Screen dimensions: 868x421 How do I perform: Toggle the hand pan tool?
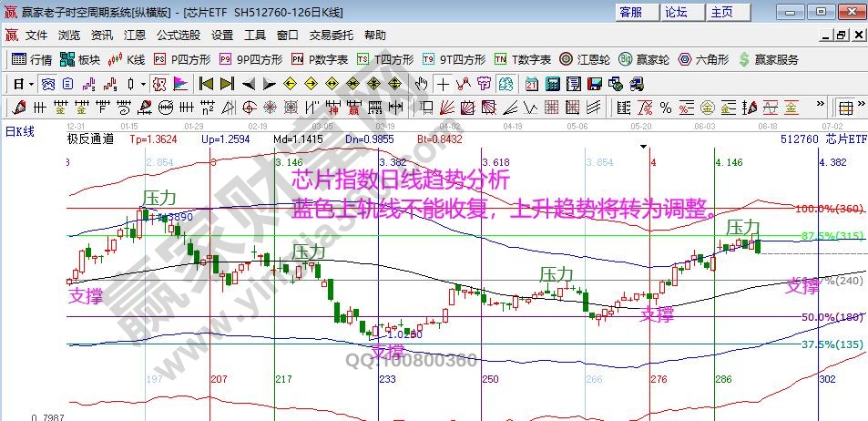tap(421, 84)
